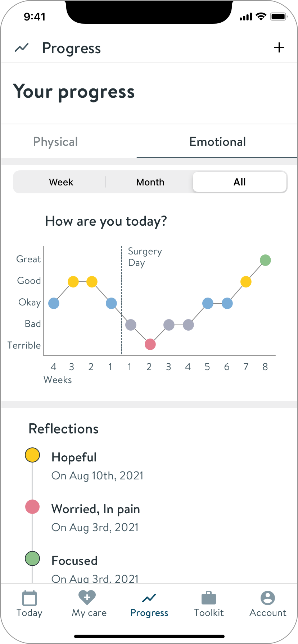Open My care heart icon
298x644 pixels.
click(x=87, y=598)
